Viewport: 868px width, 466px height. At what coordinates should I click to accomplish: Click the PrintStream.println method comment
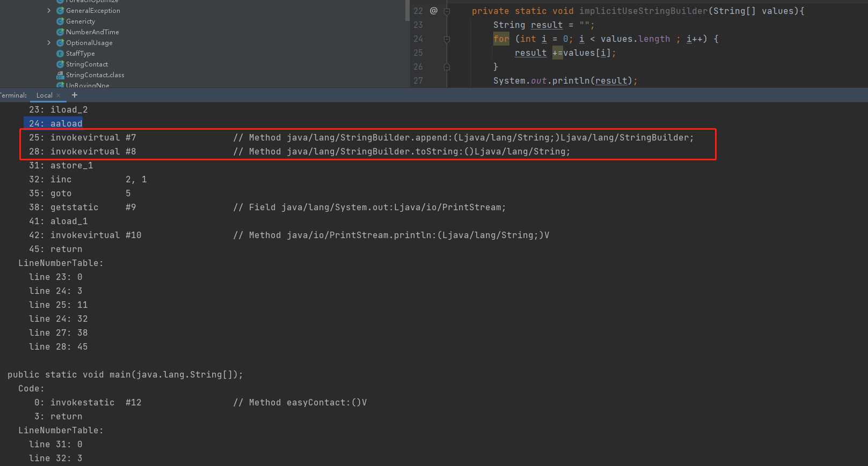pos(391,235)
